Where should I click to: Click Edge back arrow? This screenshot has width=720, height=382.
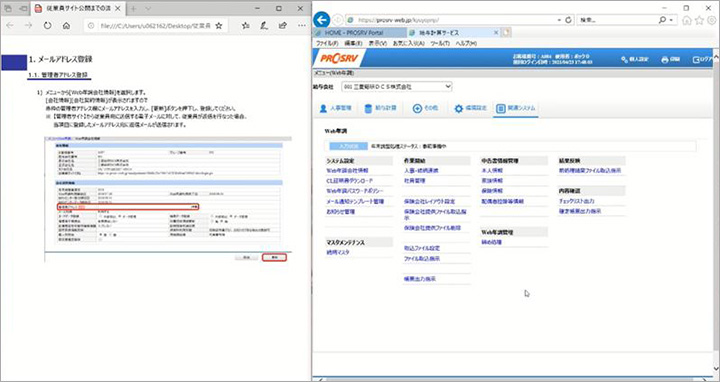click(x=9, y=26)
